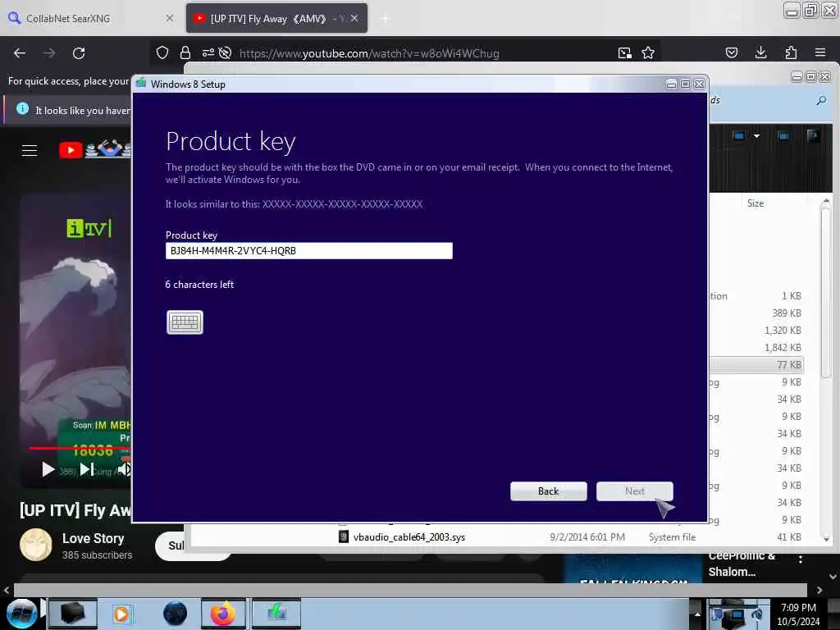Select the highlighted 77 KB file row

756,365
